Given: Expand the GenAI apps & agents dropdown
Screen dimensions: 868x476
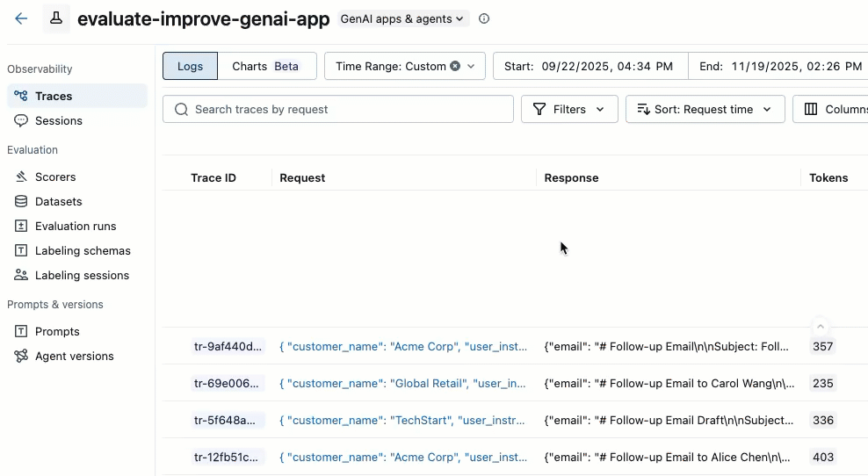Looking at the screenshot, I should coord(404,18).
